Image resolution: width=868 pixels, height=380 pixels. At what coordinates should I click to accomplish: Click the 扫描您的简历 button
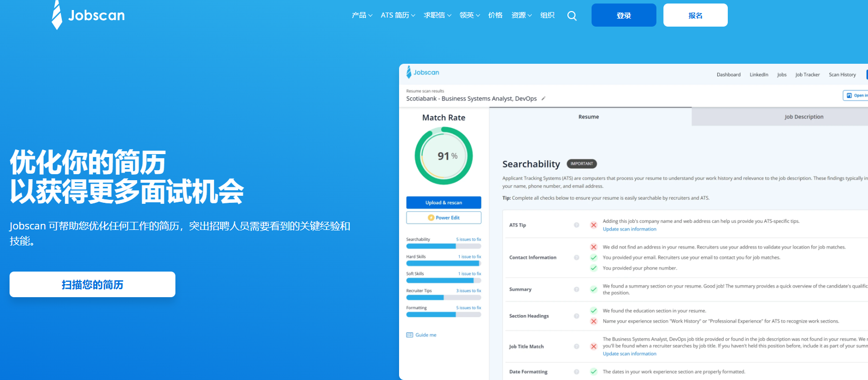pos(92,285)
